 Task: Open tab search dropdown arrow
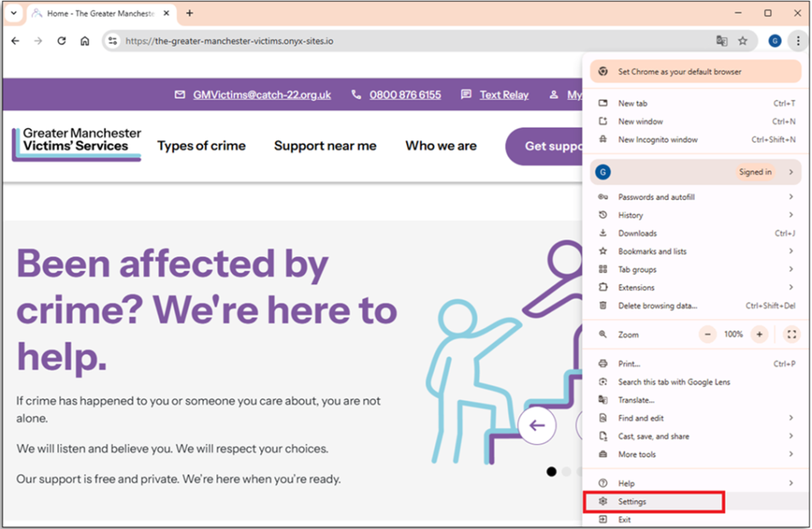pyautogui.click(x=13, y=13)
